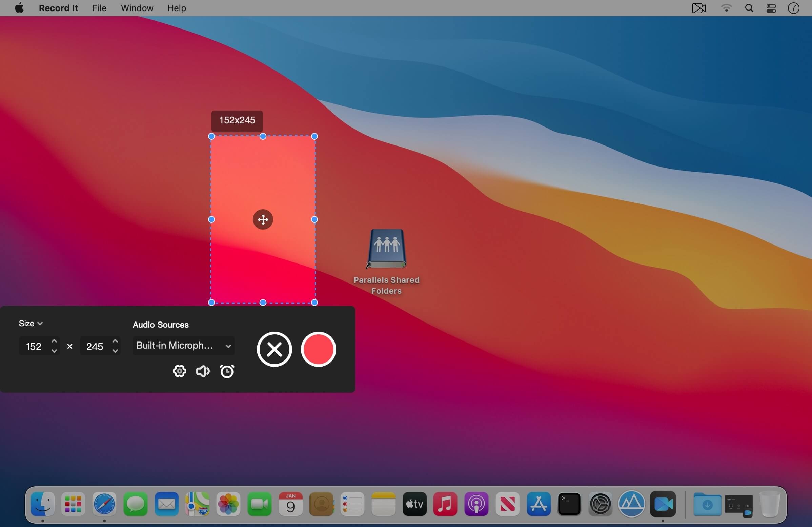This screenshot has height=527, width=812.
Task: Click the width field showing 152
Action: pyautogui.click(x=34, y=347)
